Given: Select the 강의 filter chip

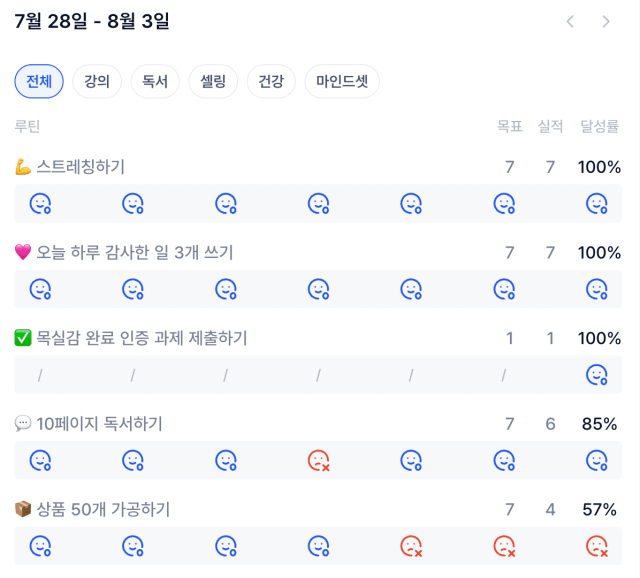Looking at the screenshot, I should click(97, 81).
